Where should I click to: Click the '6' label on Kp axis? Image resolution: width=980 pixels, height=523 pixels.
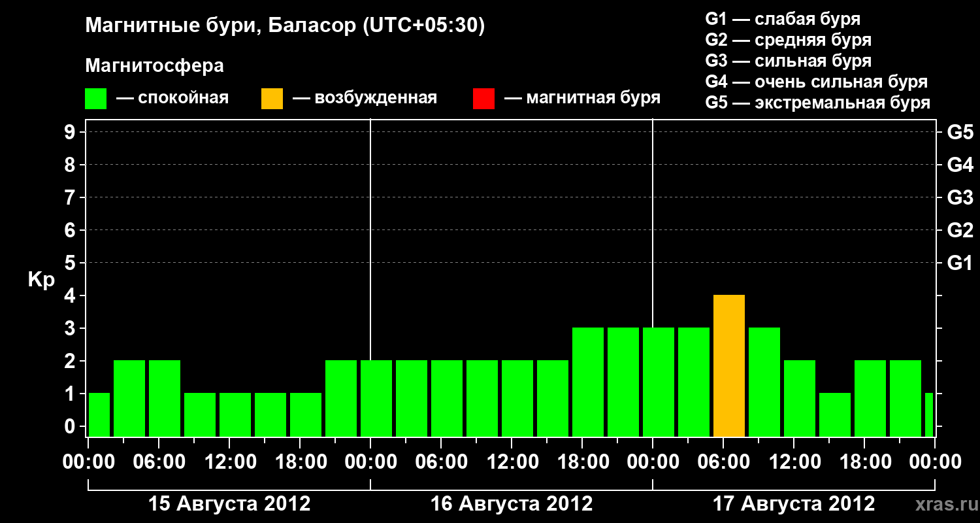71,230
